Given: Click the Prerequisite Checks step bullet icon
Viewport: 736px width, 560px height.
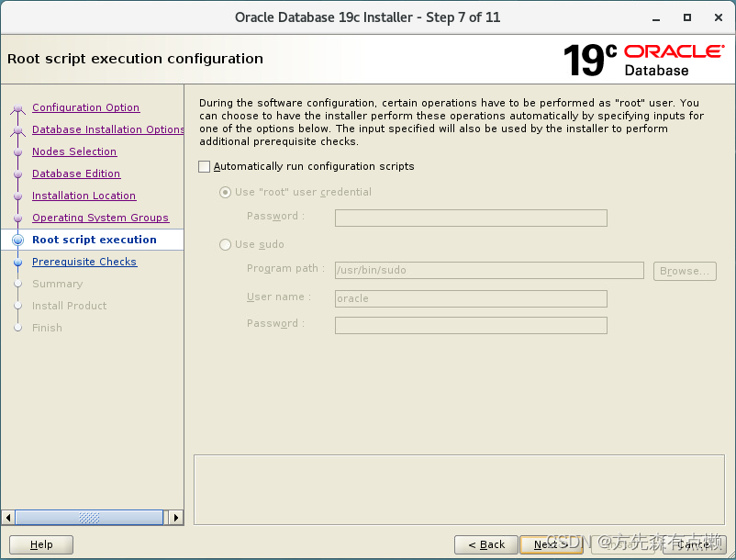Looking at the screenshot, I should coord(17,263).
